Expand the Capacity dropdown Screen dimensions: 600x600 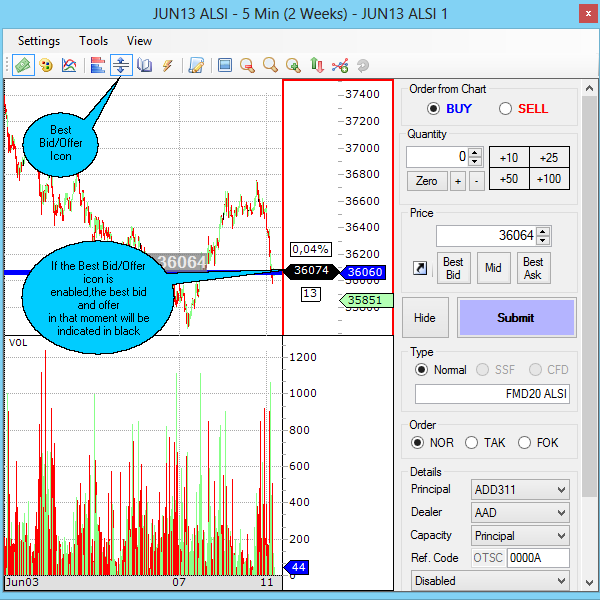[519, 536]
